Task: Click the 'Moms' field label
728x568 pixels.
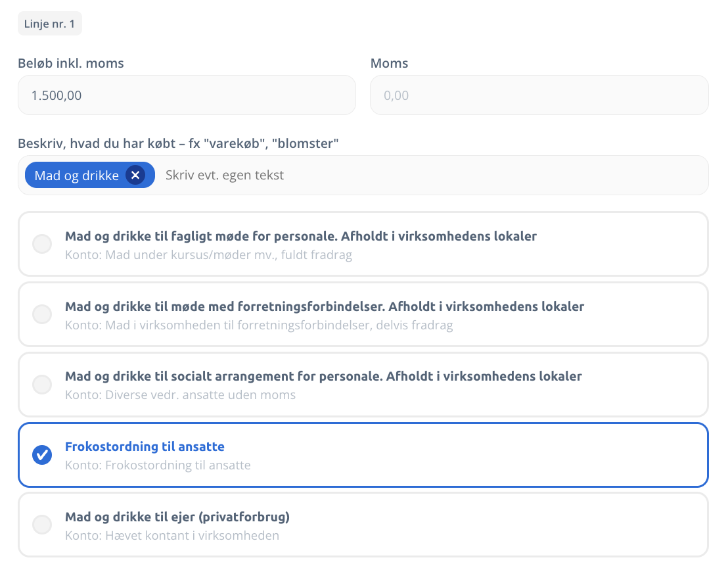Action: click(389, 63)
